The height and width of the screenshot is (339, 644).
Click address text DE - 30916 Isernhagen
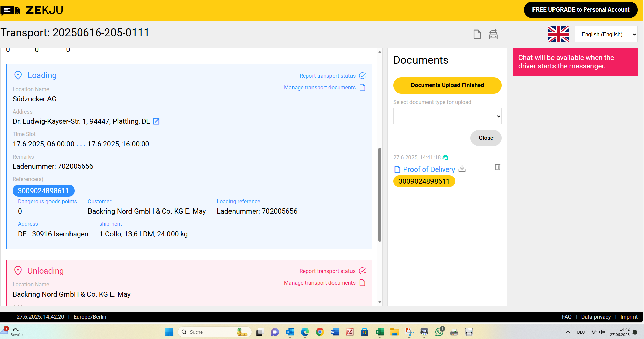point(53,234)
